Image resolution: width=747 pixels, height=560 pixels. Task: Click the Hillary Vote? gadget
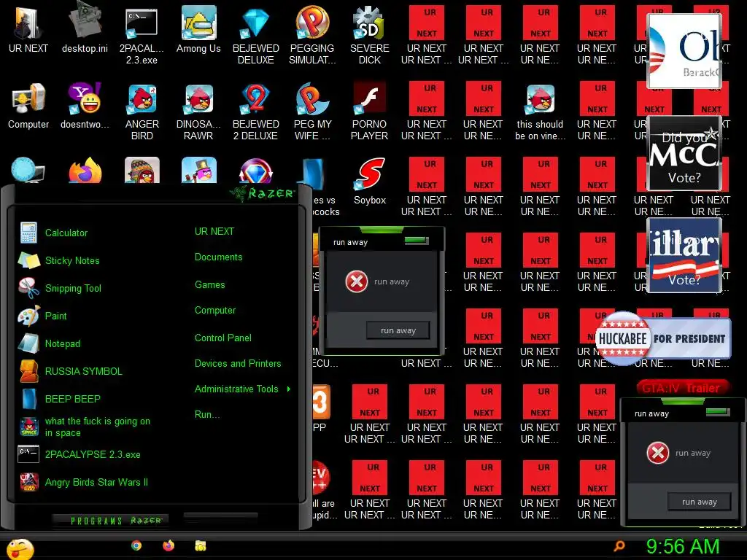click(x=684, y=255)
